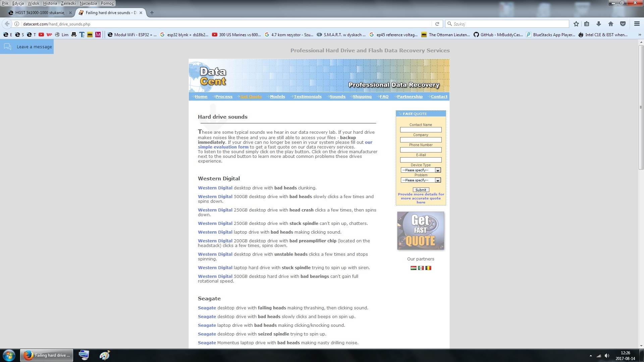
Task: Open the Models nav link
Action: coord(277,97)
